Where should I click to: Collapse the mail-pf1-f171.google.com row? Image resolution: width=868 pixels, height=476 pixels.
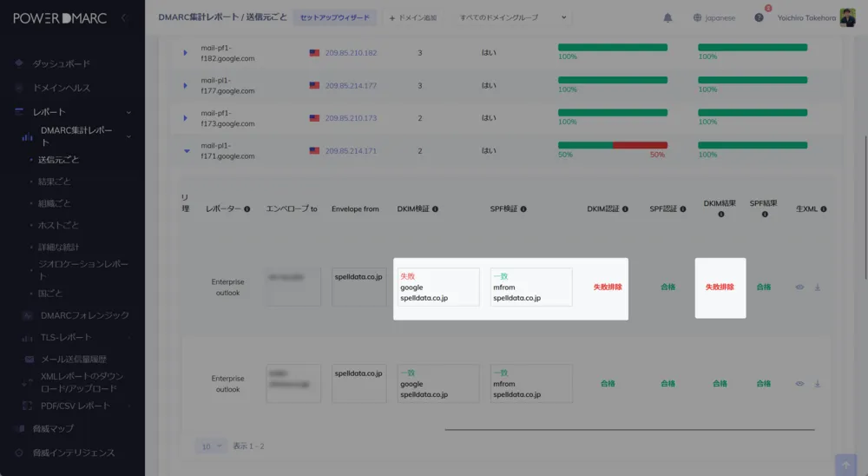pos(185,150)
